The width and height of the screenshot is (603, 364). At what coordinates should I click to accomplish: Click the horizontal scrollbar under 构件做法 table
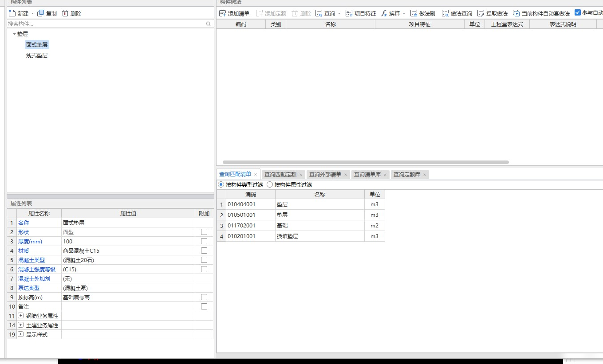coord(366,162)
